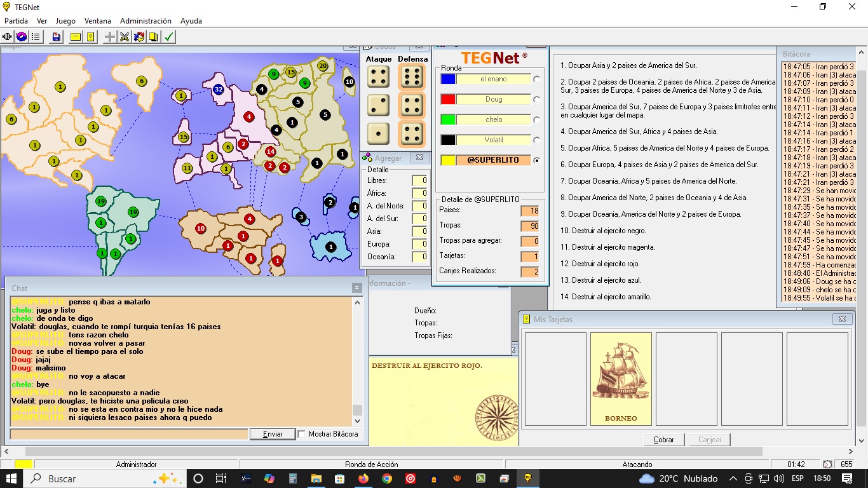The image size is (868, 488).
Task: Click the crossed swords attack icon
Action: click(125, 37)
